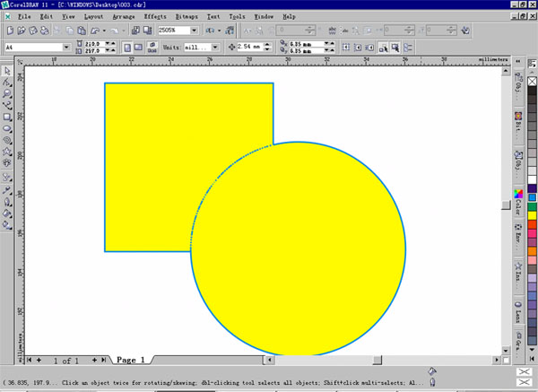
Task: Open the Effects menu
Action: pyautogui.click(x=155, y=16)
